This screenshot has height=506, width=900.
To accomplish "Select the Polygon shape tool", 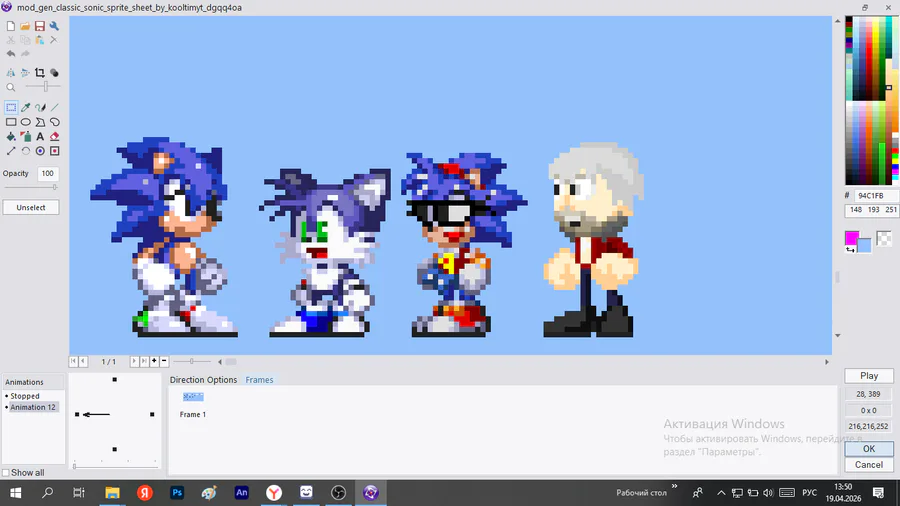I will [40, 122].
